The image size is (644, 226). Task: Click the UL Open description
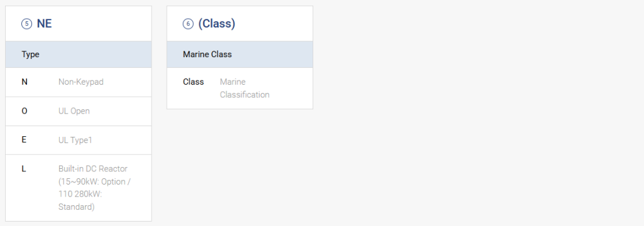[74, 111]
